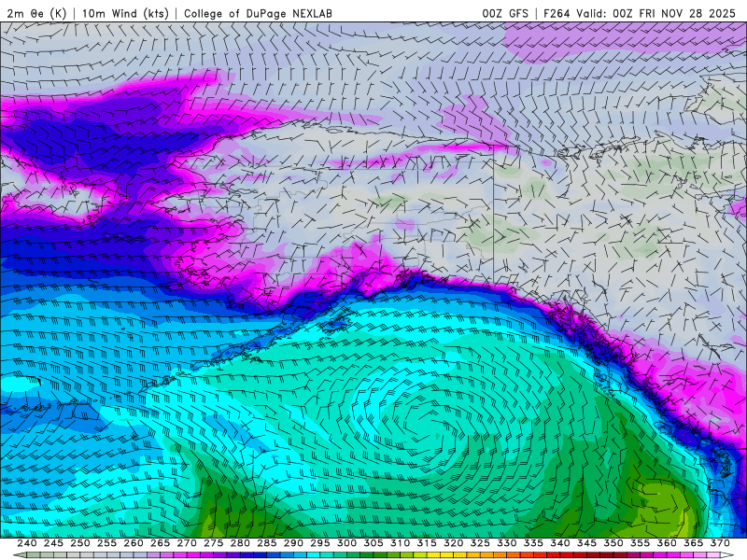Click the 355 value on the color scale
Screen dimensions: 747x560
click(641, 543)
